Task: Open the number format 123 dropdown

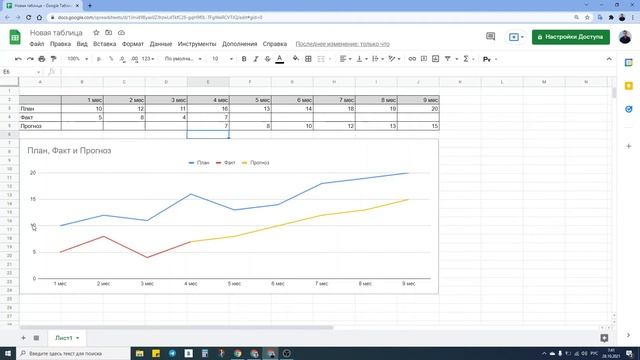Action: pos(148,59)
